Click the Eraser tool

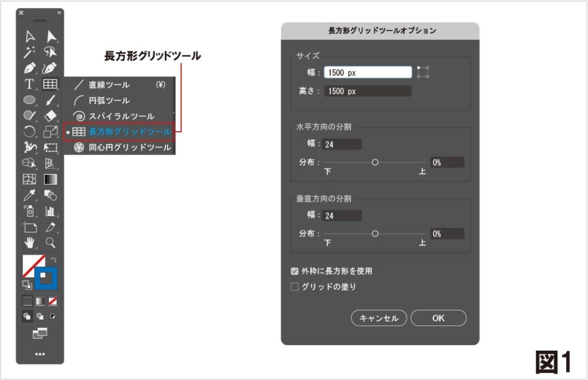(x=51, y=116)
